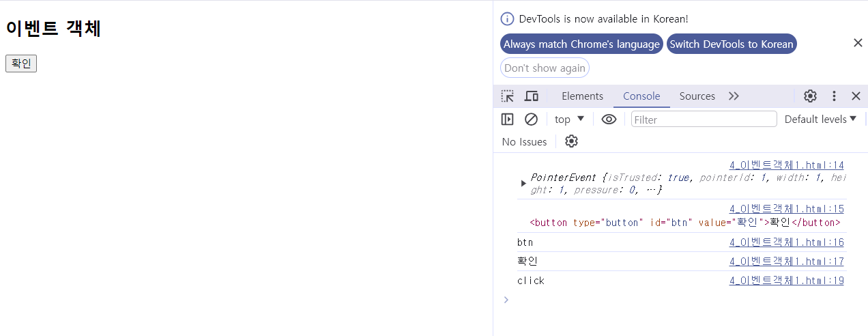Open console settings gear beside No Issues

pyautogui.click(x=572, y=141)
